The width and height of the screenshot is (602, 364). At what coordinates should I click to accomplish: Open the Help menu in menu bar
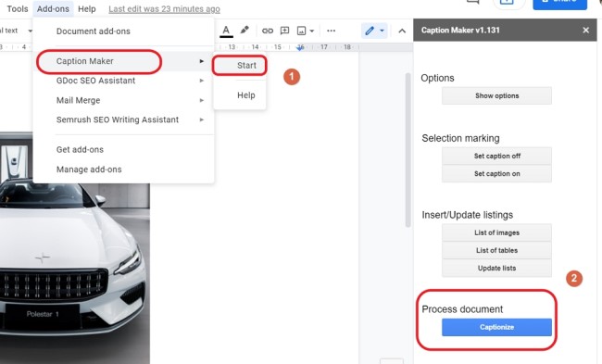[x=87, y=8]
